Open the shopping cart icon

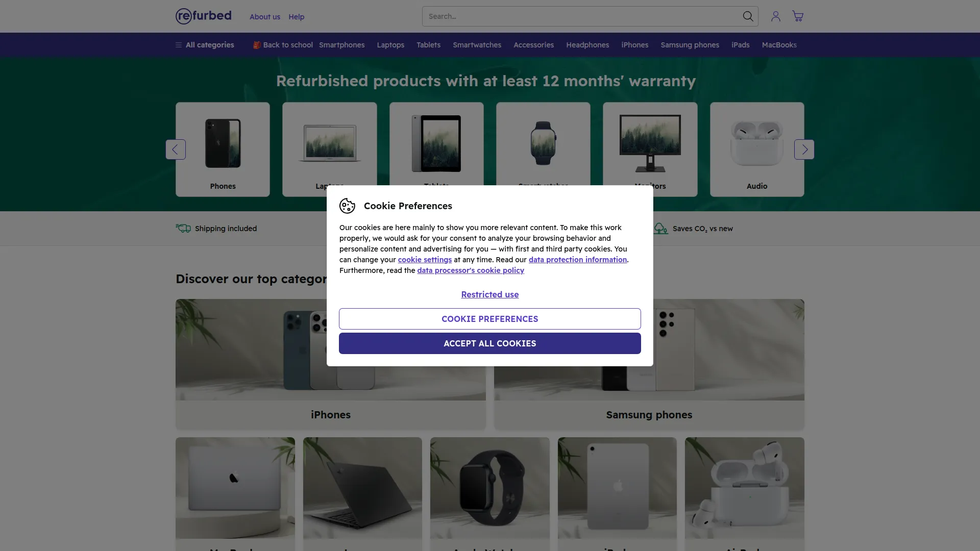click(798, 16)
